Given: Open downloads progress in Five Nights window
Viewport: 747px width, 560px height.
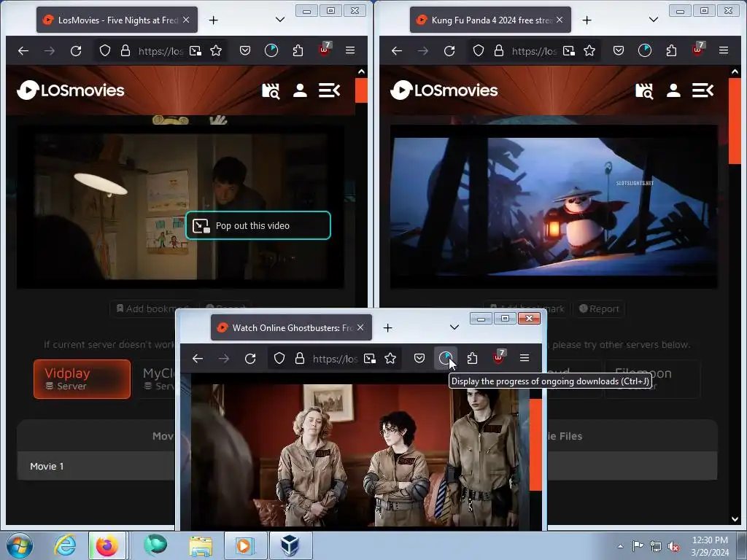Looking at the screenshot, I should click(x=271, y=50).
